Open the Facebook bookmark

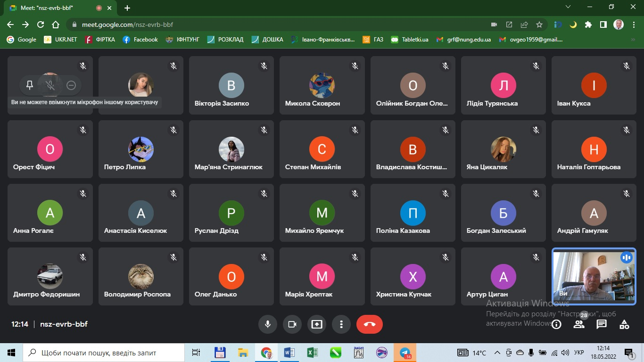tap(140, 40)
